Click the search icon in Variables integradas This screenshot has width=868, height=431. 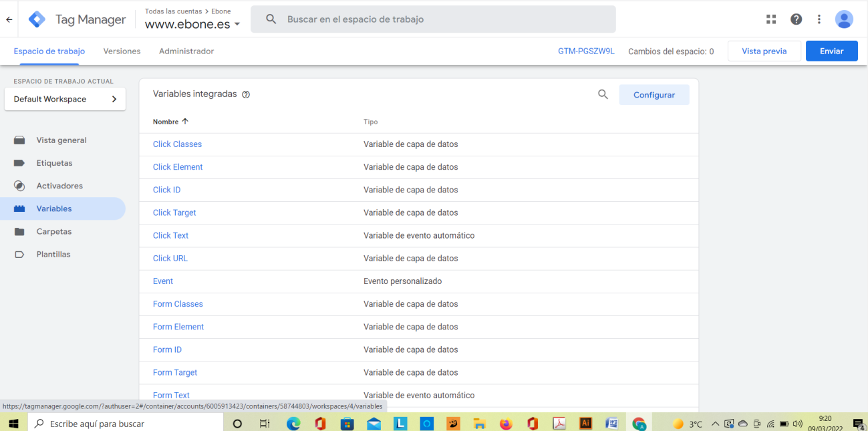[x=603, y=95]
